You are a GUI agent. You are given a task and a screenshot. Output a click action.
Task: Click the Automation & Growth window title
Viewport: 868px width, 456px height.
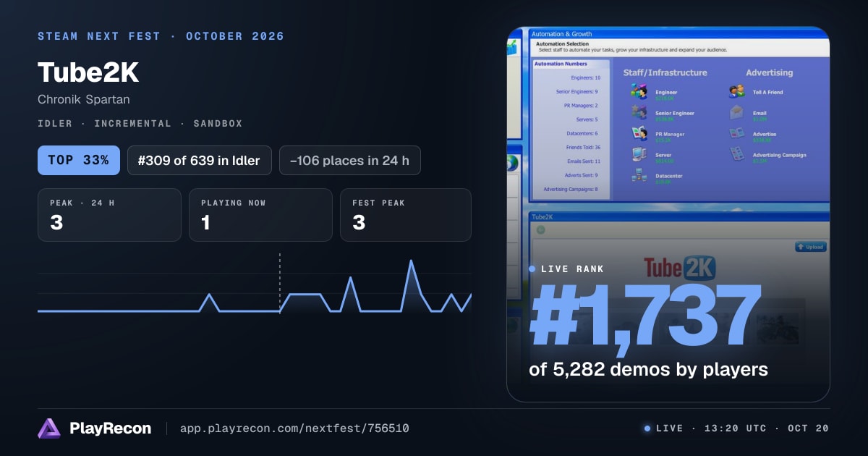coord(561,34)
